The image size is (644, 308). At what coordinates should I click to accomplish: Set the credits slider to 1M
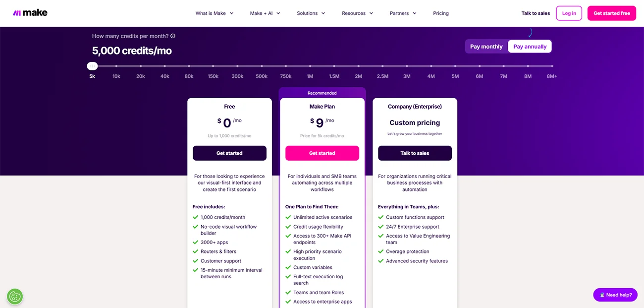[x=310, y=65]
